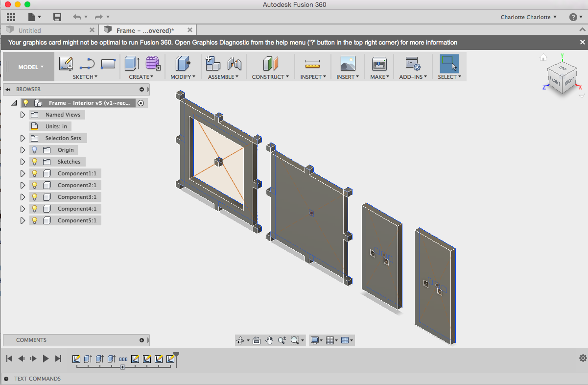Toggle visibility bulb of root Frame component
Image resolution: width=588 pixels, height=385 pixels.
click(x=26, y=103)
